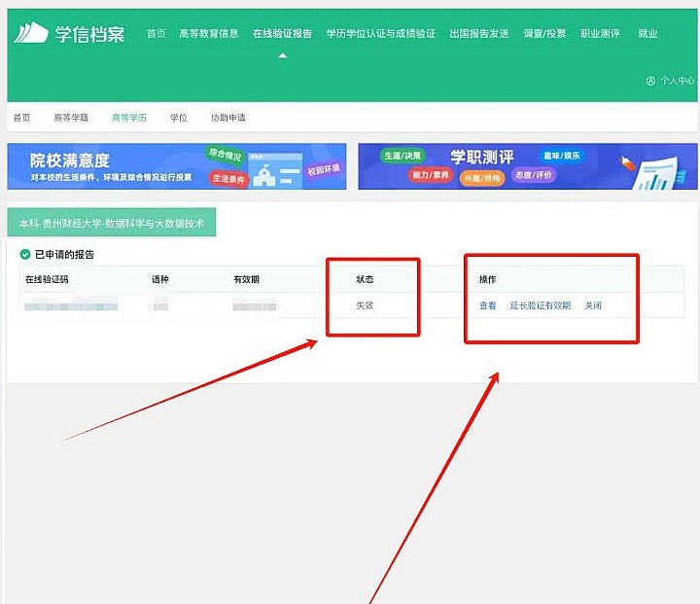This screenshot has height=604, width=700.
Task: Go to 出国报告发送
Action: (479, 34)
